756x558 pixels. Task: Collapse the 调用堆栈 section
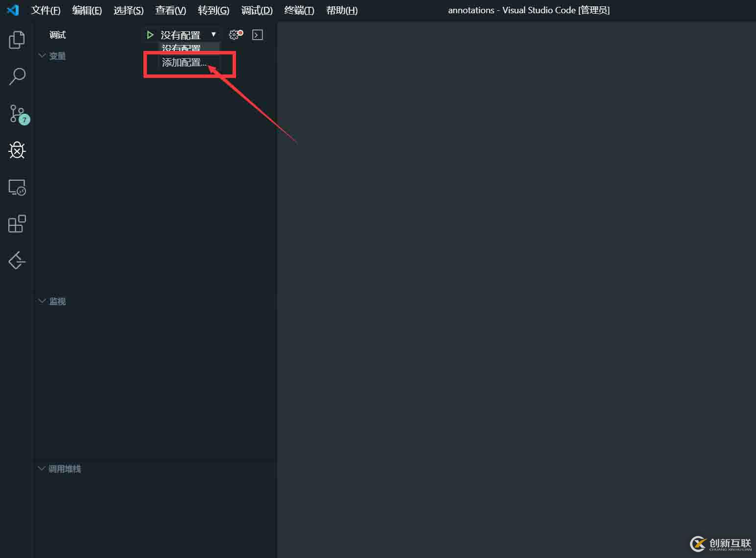(x=60, y=469)
